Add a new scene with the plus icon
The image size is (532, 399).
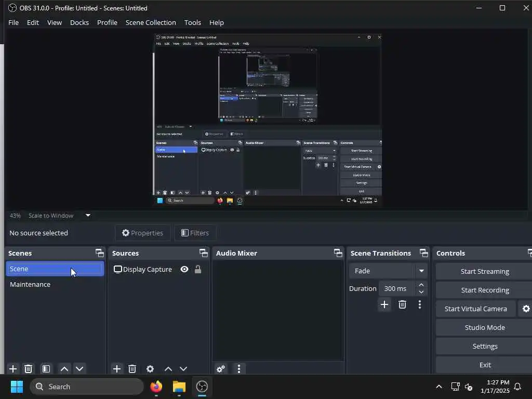tap(13, 369)
